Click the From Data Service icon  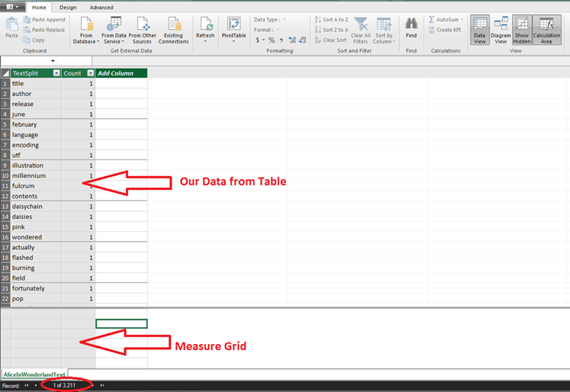point(112,26)
